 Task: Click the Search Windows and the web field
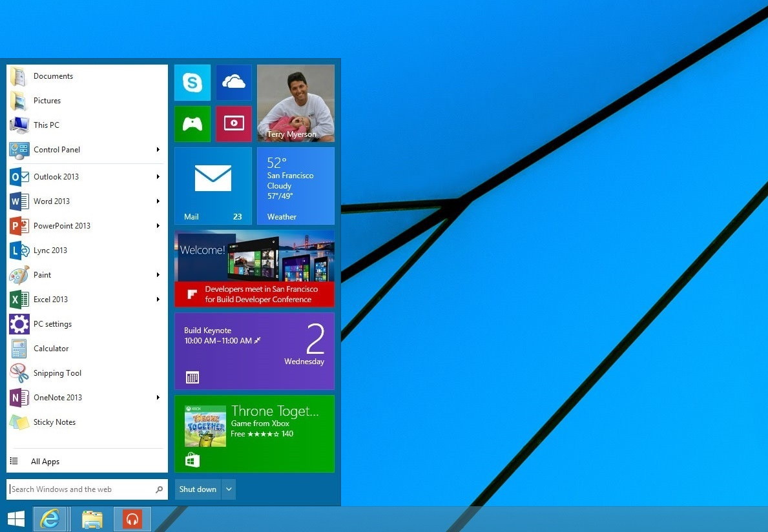click(x=81, y=489)
